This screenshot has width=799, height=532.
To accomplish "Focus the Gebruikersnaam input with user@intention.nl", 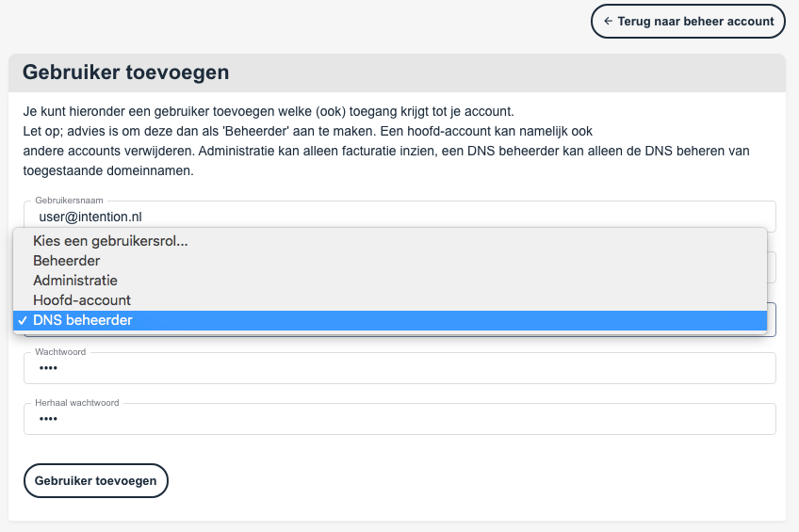I will [x=399, y=217].
